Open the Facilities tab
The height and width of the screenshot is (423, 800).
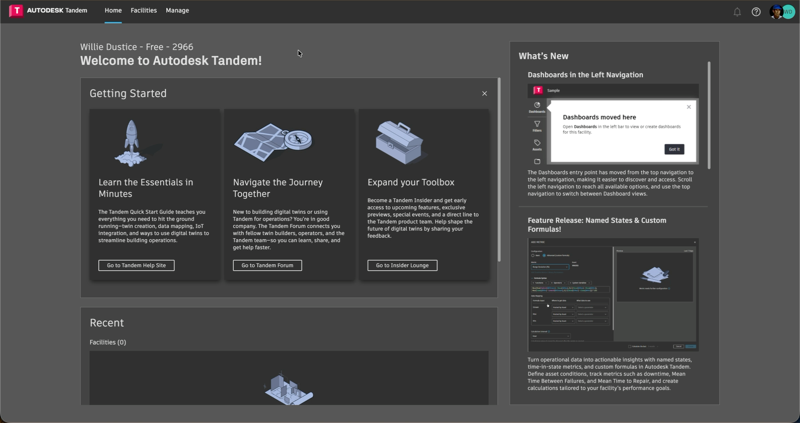point(143,10)
